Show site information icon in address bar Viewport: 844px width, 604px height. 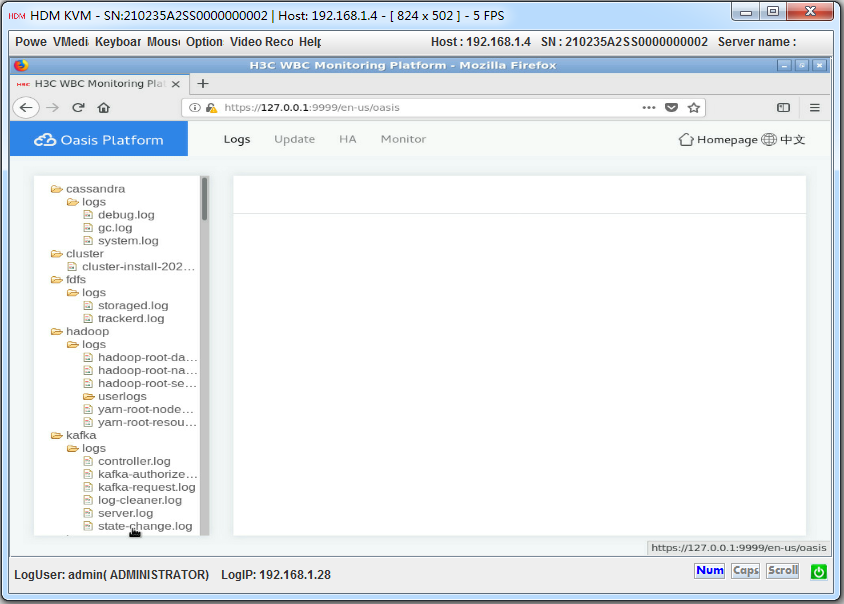coord(195,108)
